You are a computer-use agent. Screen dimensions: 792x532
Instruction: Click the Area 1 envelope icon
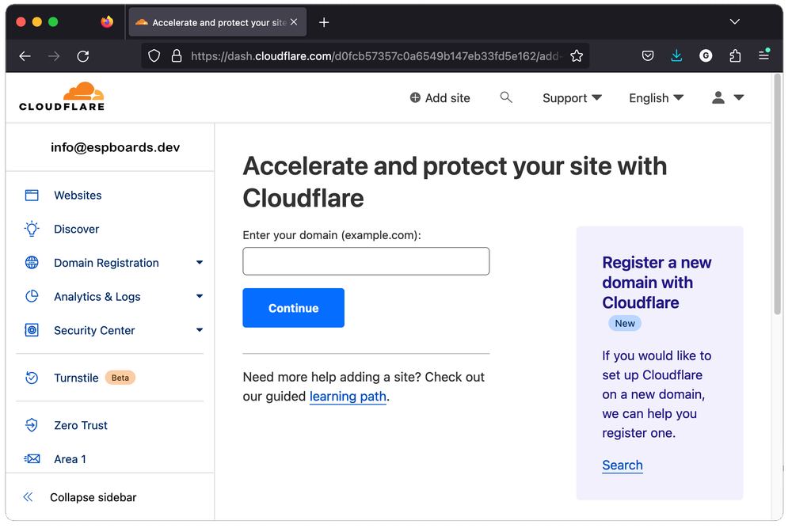pyautogui.click(x=32, y=459)
